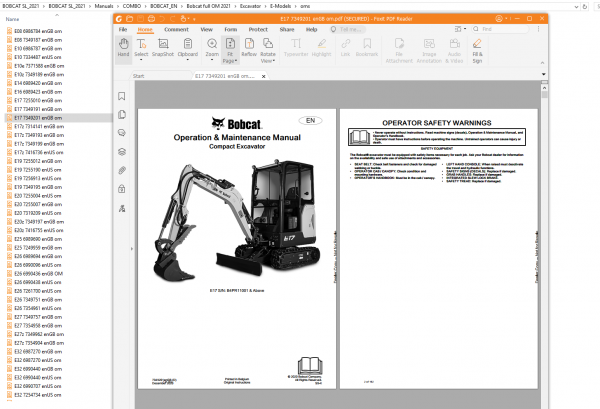The height and width of the screenshot is (409, 600).
Task: Expand the Select tool dropdown arrow
Action: [141, 60]
